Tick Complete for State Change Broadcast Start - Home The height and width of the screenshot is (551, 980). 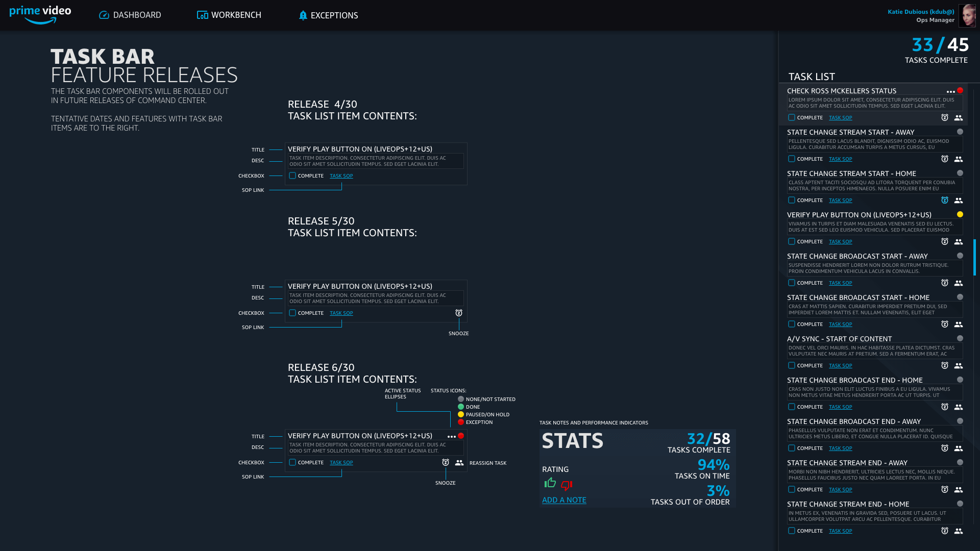pyautogui.click(x=792, y=324)
